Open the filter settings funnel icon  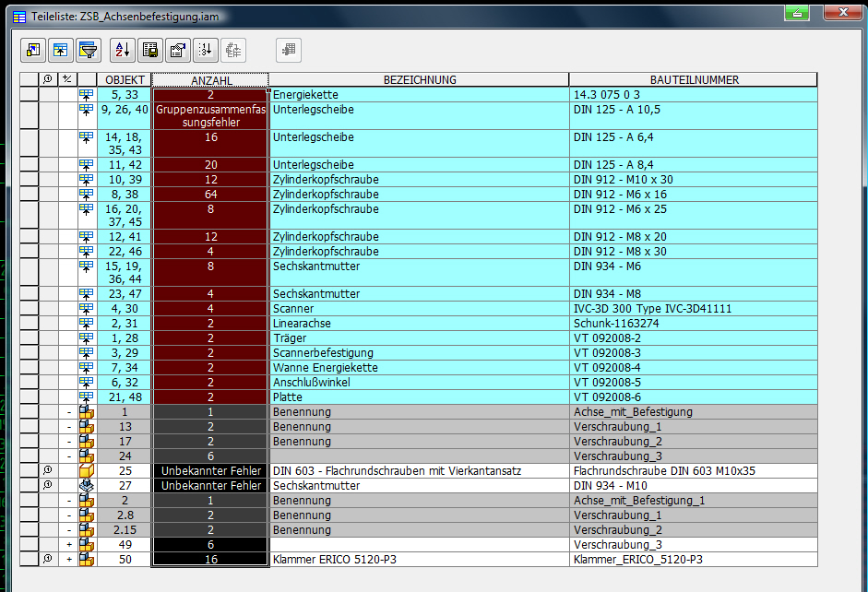88,50
